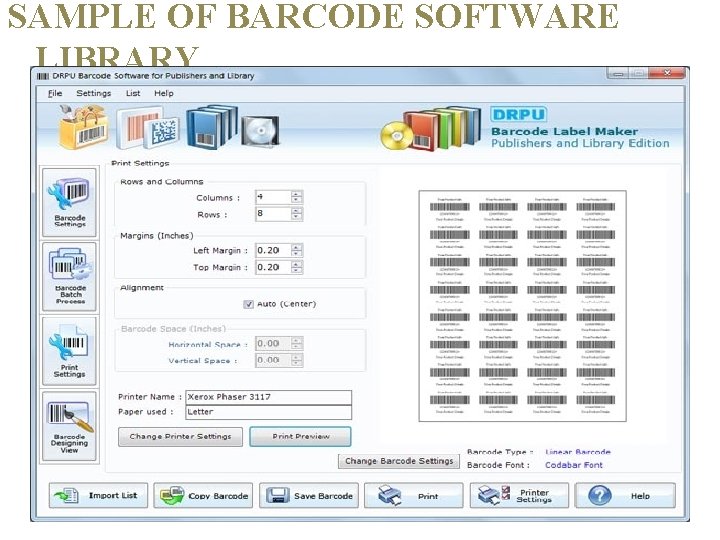
Task: Click Change Barcode Settings button
Action: pyautogui.click(x=399, y=461)
